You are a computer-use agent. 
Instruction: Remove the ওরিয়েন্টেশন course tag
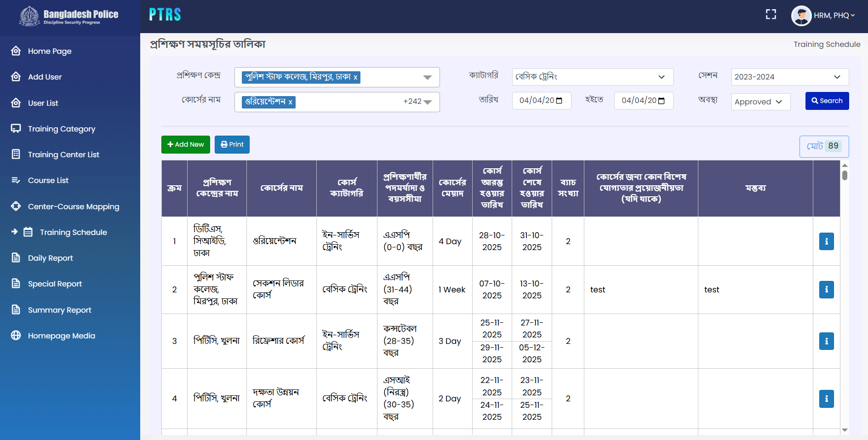coord(290,102)
